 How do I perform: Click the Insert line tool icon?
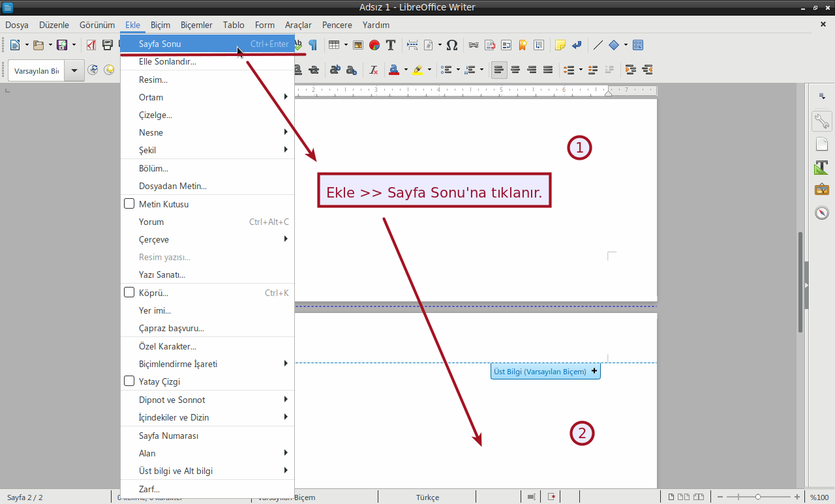point(598,45)
